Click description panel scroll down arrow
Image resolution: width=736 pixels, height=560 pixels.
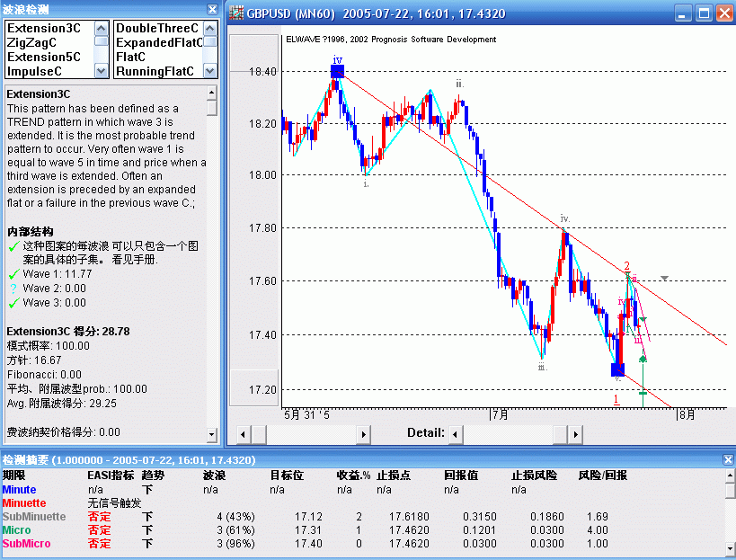pyautogui.click(x=212, y=435)
